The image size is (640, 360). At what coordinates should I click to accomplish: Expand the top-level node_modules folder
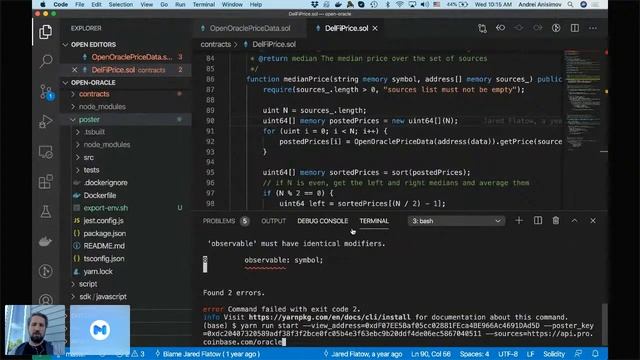[x=102, y=107]
